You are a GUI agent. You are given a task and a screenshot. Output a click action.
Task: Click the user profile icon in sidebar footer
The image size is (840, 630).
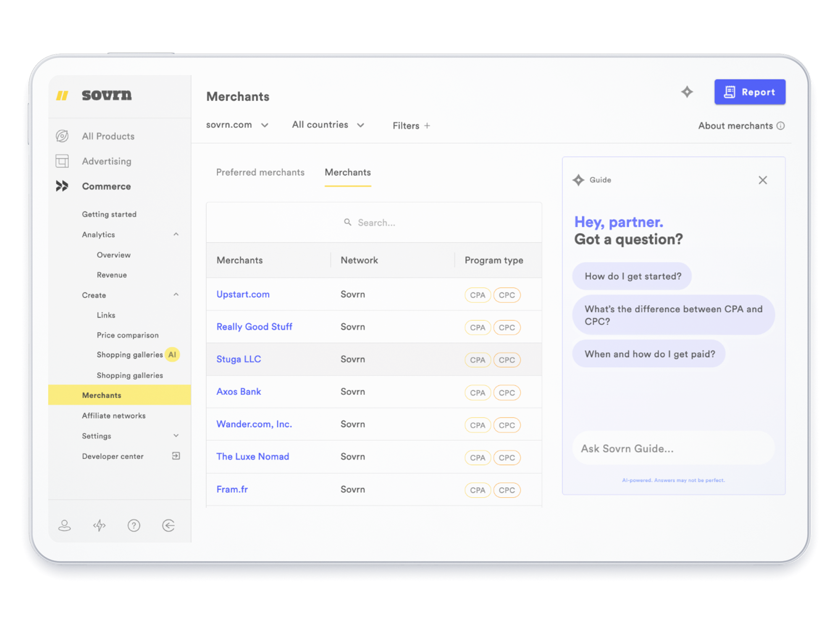pyautogui.click(x=64, y=525)
